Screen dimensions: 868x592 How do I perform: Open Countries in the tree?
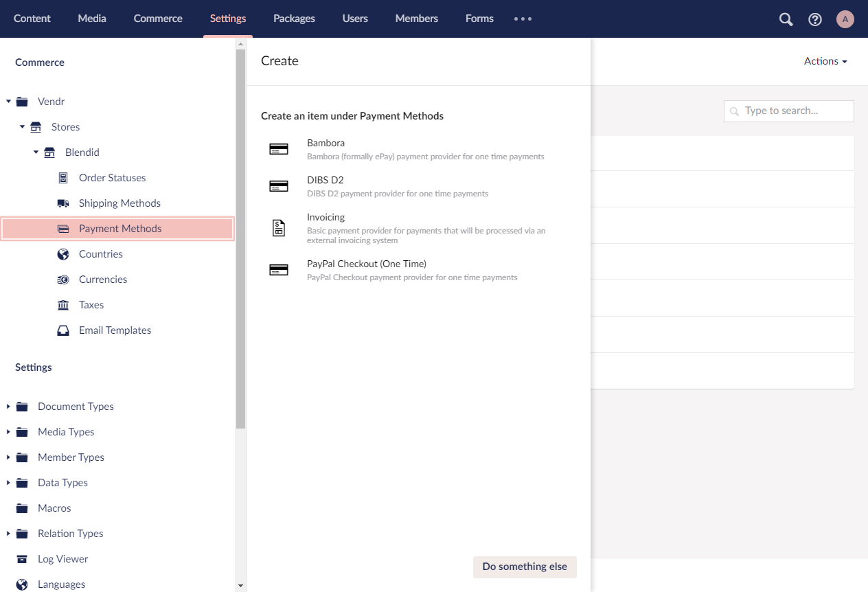101,254
